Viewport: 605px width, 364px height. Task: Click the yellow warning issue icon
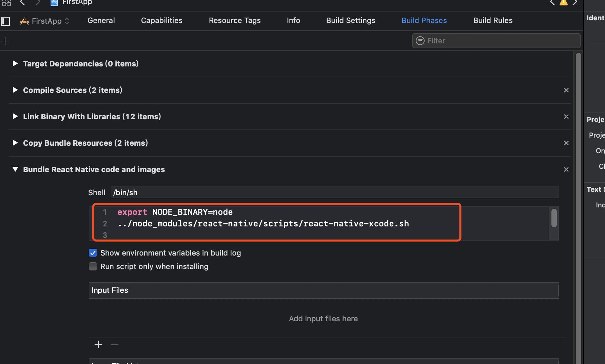[x=563, y=3]
